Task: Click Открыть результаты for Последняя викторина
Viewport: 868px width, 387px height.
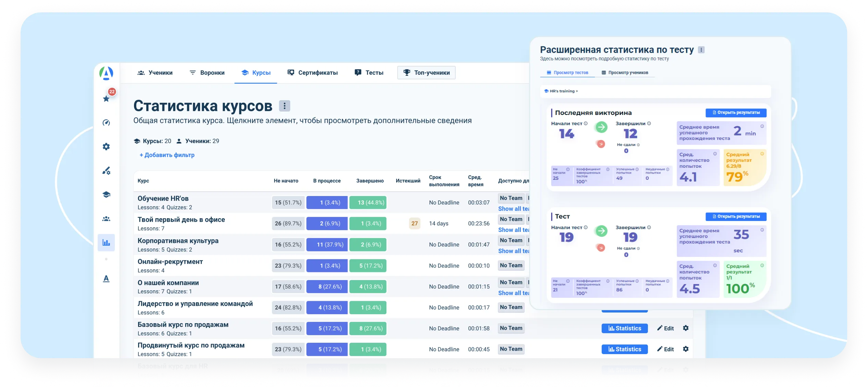Action: (736, 113)
